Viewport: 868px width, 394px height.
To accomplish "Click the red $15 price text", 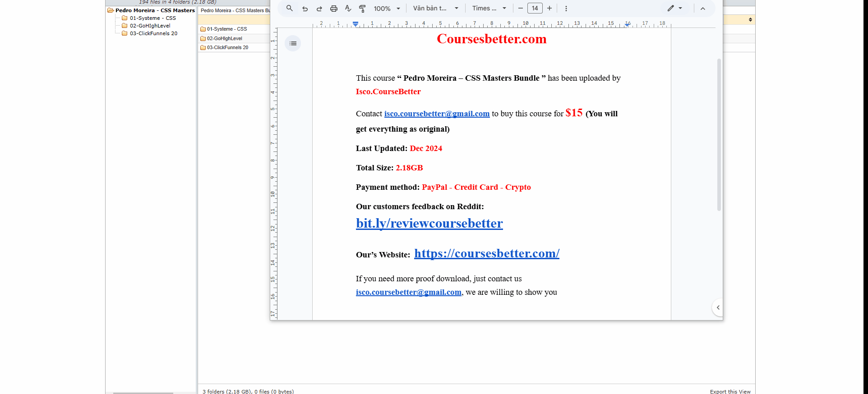I will tap(574, 113).
